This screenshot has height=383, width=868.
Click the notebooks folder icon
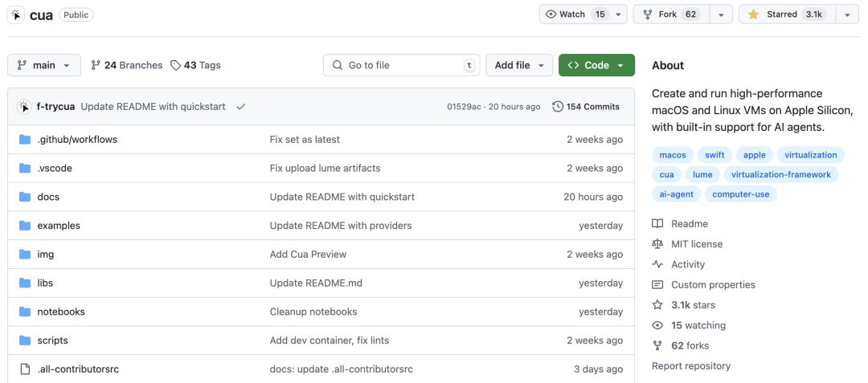(24, 312)
